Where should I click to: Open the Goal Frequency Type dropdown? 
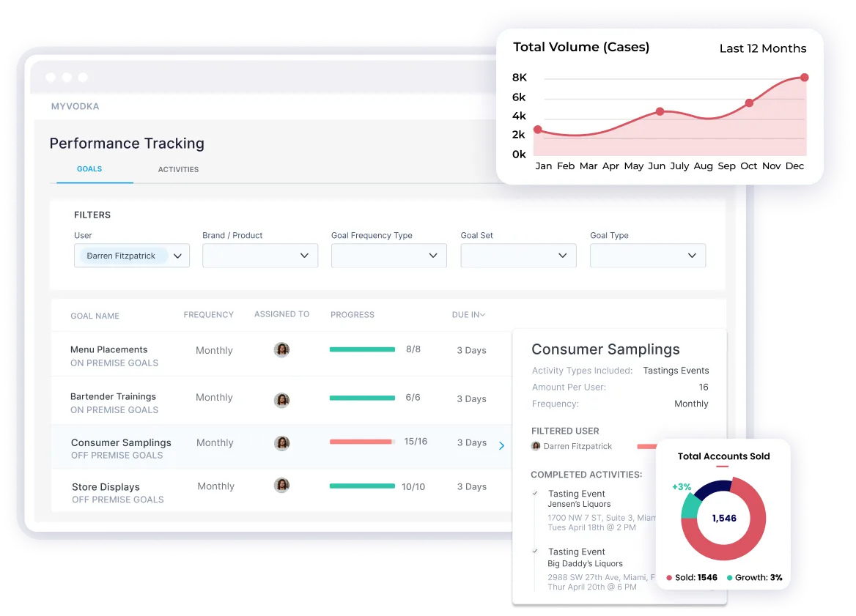[x=388, y=256]
